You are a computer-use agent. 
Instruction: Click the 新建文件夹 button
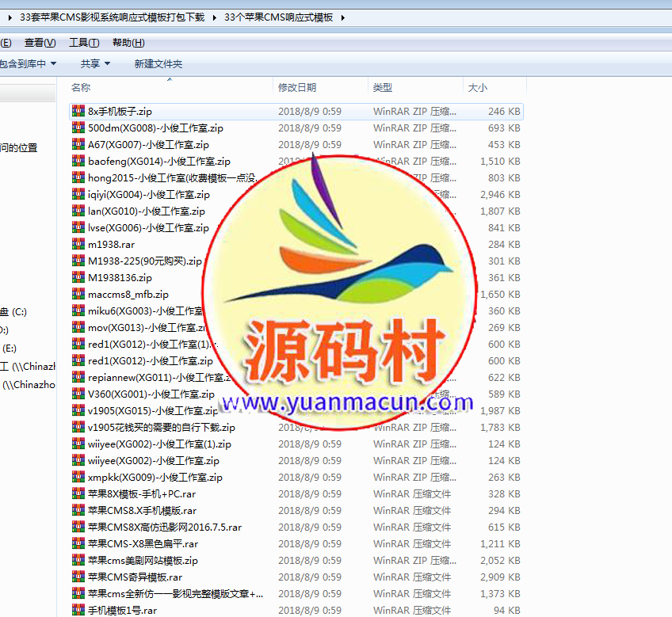158,63
